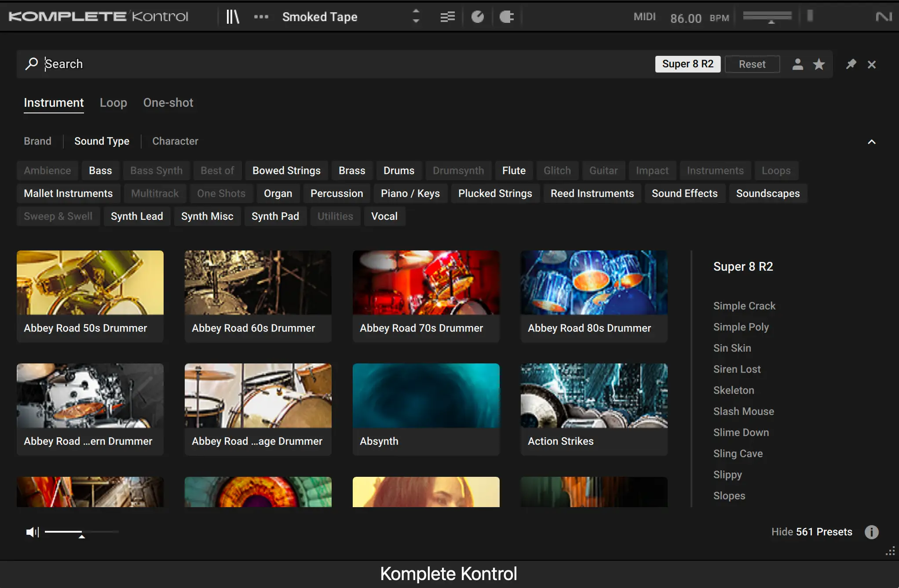Screen dimensions: 899x588
Task: Select the Instrument tab
Action: [x=53, y=102]
